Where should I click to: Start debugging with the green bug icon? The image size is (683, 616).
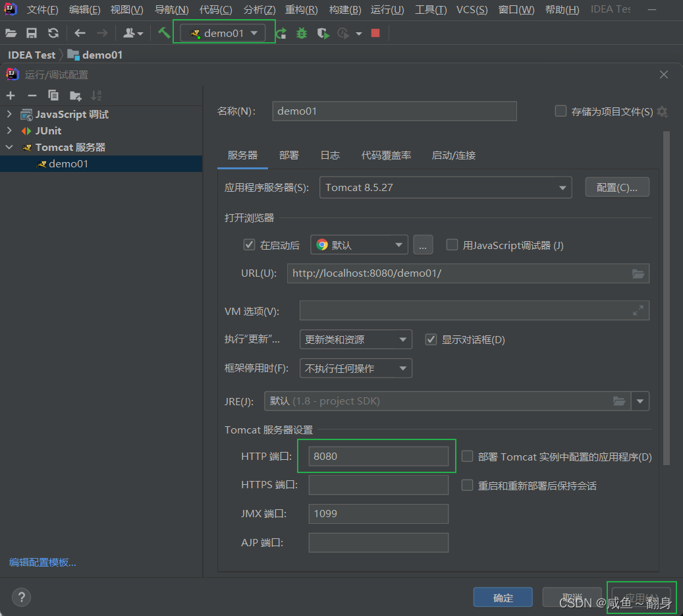(x=302, y=33)
